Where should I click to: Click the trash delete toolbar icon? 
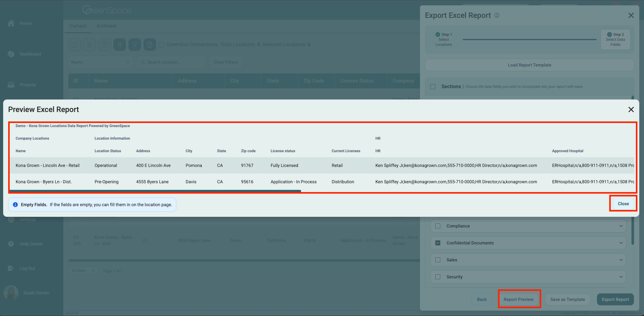point(90,45)
